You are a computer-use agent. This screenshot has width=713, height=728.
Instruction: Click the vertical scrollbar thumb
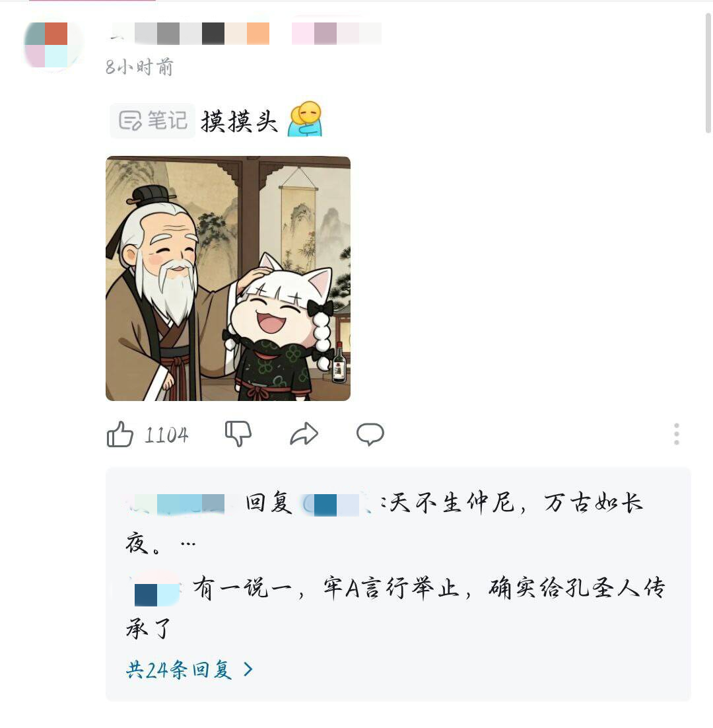click(708, 73)
